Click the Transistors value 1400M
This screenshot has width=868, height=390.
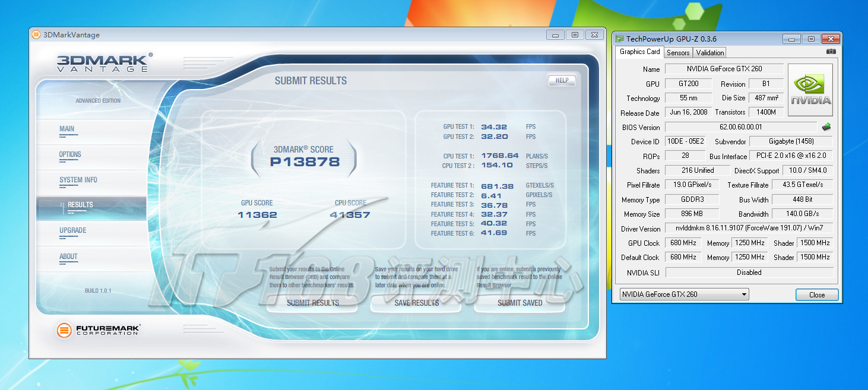click(766, 112)
